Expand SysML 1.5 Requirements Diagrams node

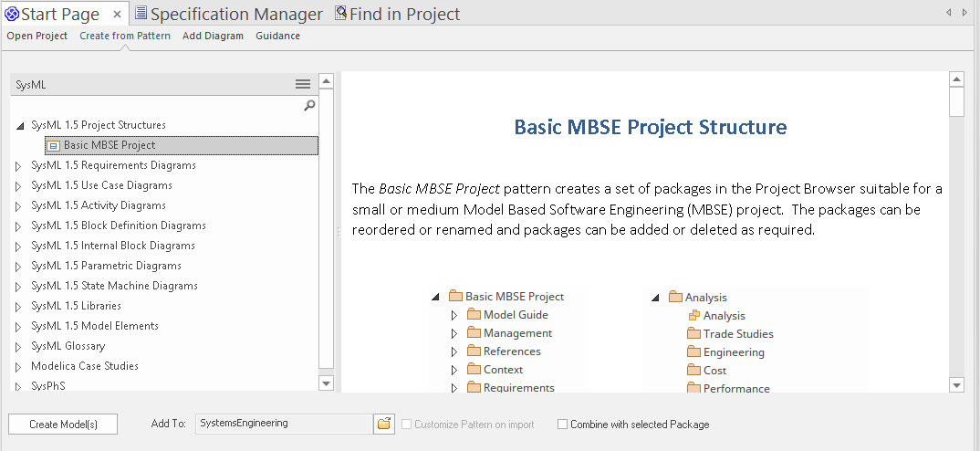click(19, 166)
